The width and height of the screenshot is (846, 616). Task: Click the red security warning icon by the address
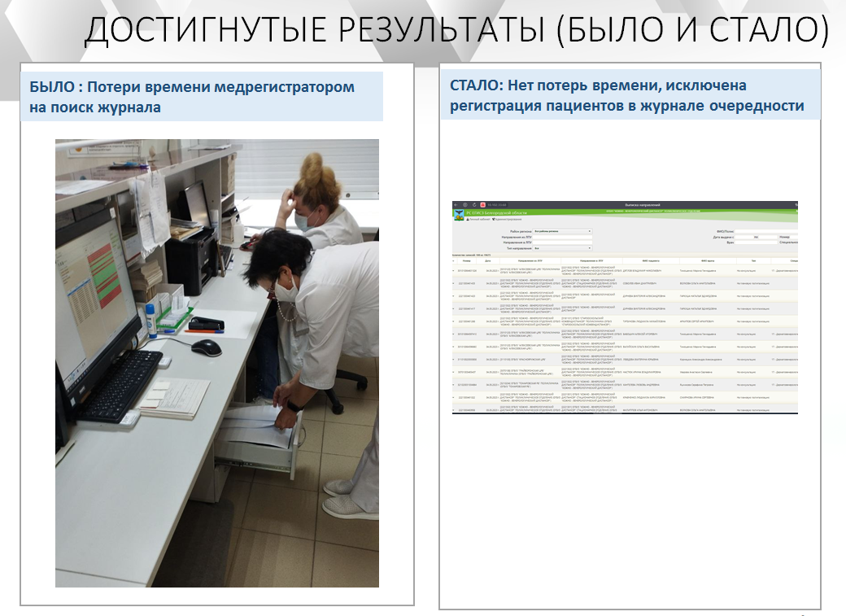click(483, 204)
